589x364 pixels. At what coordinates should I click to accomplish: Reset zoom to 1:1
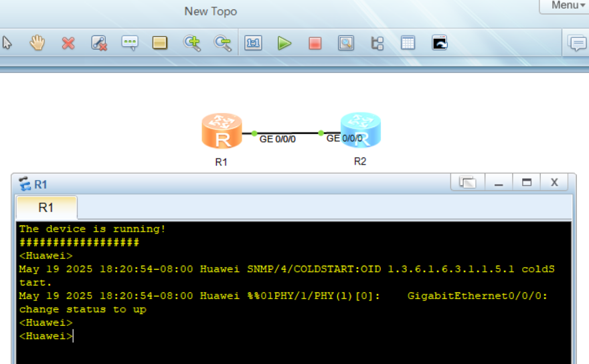point(253,43)
